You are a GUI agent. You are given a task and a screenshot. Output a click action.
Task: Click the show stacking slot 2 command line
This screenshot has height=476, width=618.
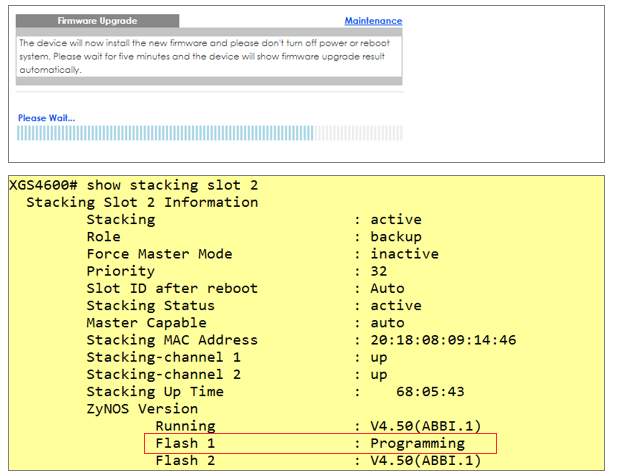[x=128, y=185]
